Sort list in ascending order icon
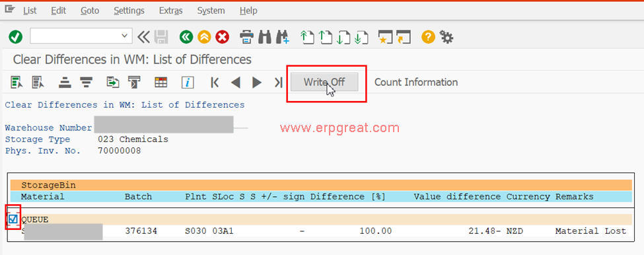This screenshot has width=644, height=255. pos(65,82)
